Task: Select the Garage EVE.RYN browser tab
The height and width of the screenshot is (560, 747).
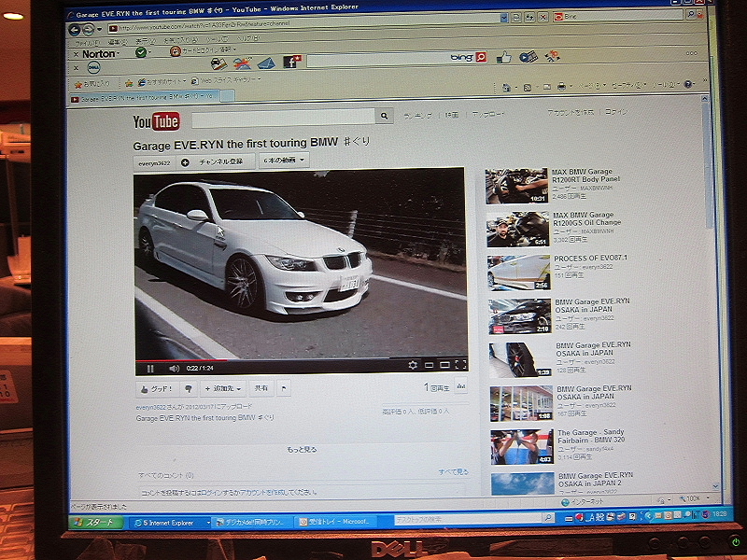Action: [x=145, y=98]
